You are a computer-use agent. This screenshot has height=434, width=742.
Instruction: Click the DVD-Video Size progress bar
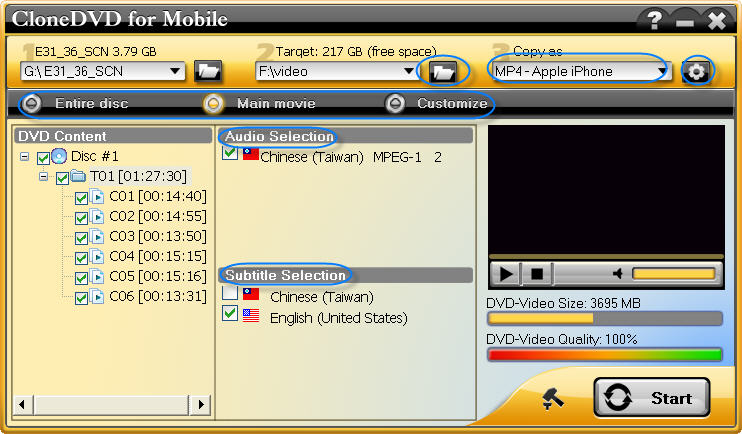click(605, 319)
